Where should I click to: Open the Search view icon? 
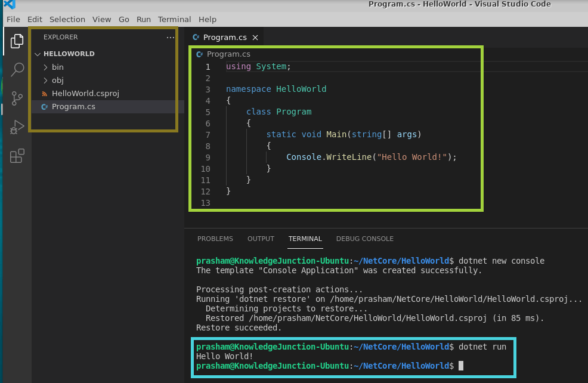coord(17,69)
